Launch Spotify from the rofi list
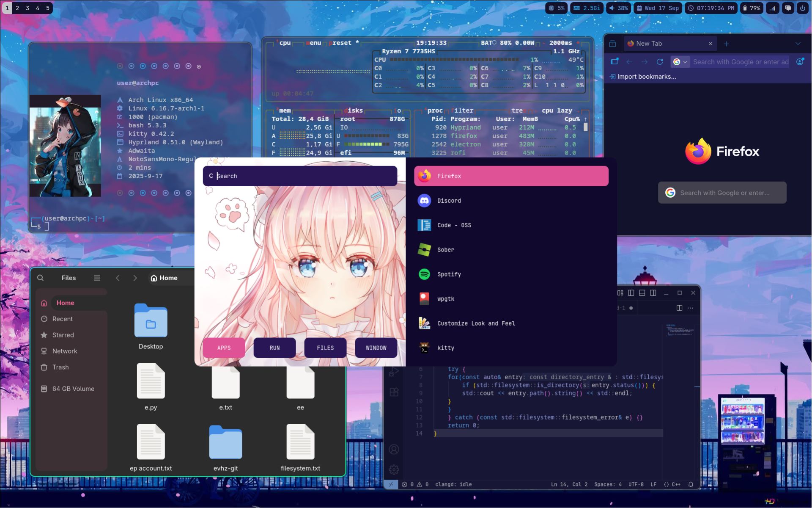The height and width of the screenshot is (508, 812). pos(511,274)
